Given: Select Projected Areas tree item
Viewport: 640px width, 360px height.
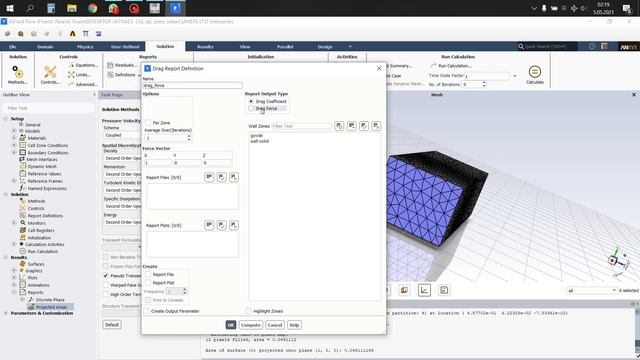Looking at the screenshot, I should click(x=51, y=307).
